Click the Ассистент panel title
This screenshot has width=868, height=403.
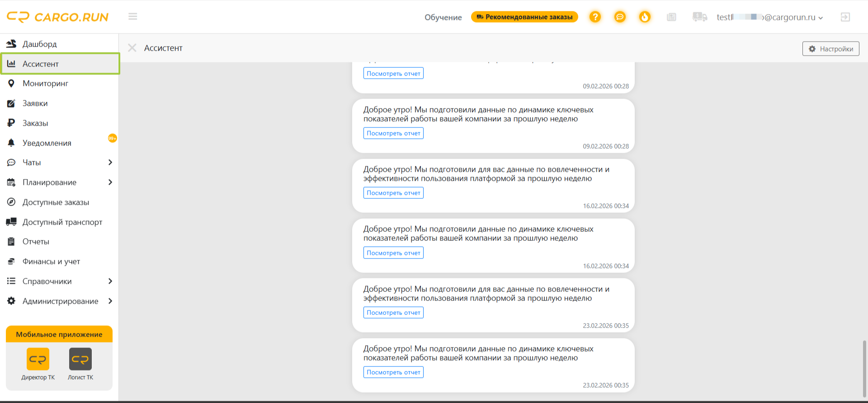point(163,48)
